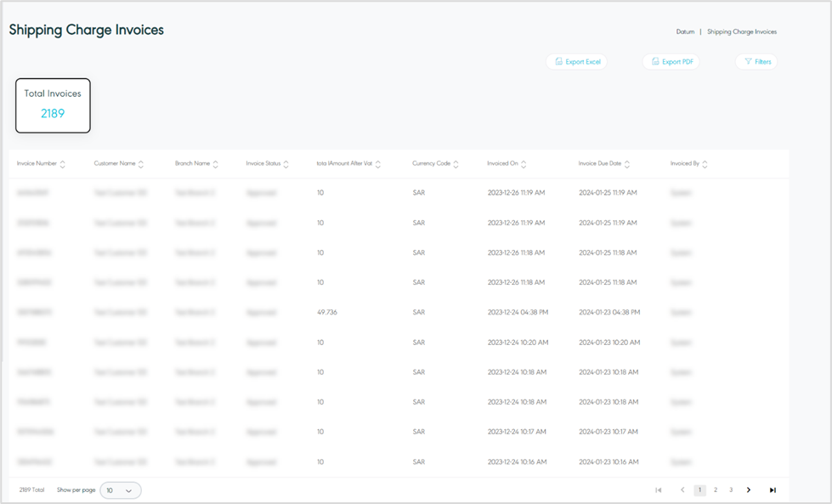This screenshot has width=832, height=504.
Task: Sort by Invoiced By column
Action: 705,164
